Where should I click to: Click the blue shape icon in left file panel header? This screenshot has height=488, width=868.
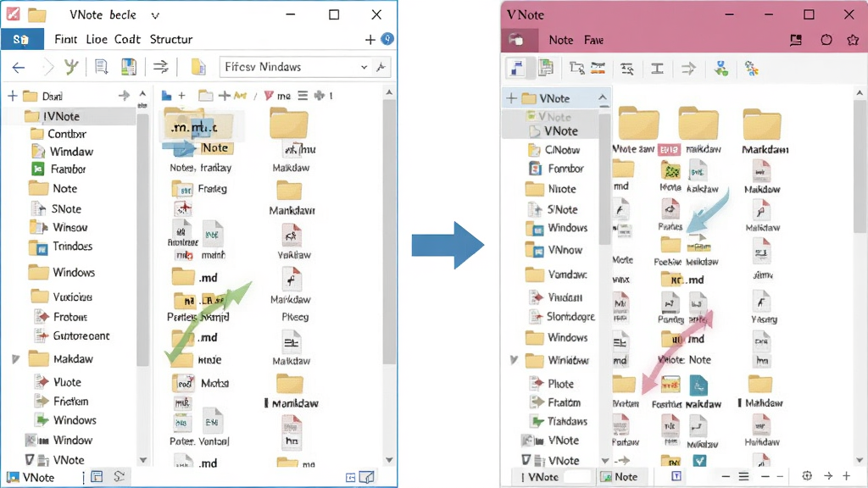click(x=166, y=96)
